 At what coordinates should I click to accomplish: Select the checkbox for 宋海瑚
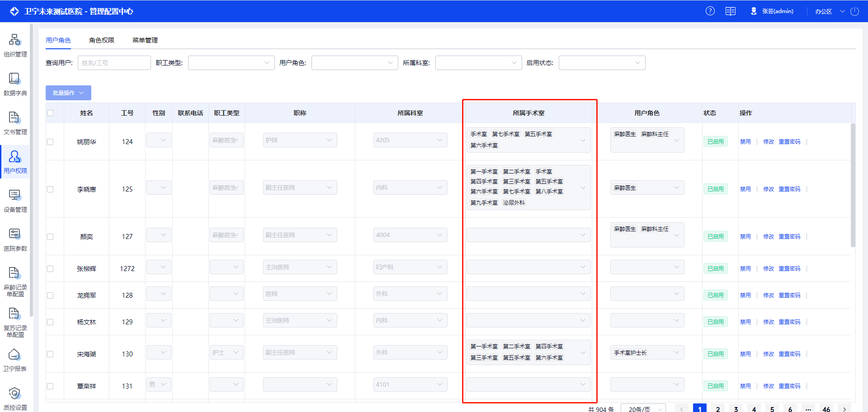(x=50, y=354)
